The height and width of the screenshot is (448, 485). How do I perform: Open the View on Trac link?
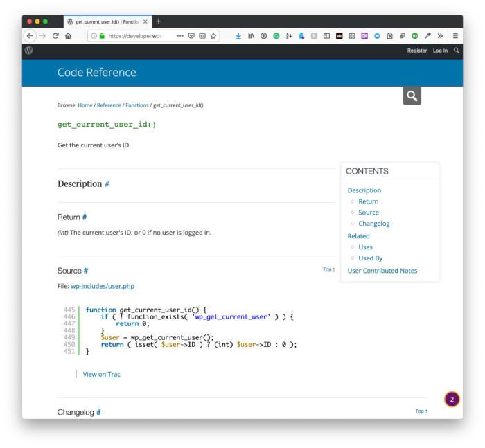pos(101,374)
